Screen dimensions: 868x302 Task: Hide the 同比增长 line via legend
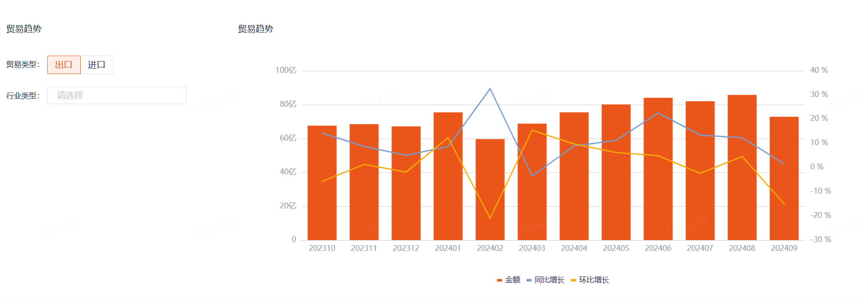(546, 280)
